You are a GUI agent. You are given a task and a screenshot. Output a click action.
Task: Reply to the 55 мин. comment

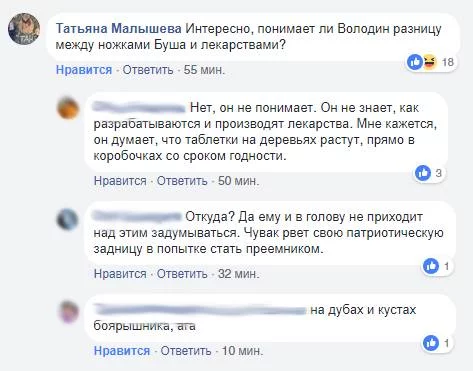coord(148,70)
